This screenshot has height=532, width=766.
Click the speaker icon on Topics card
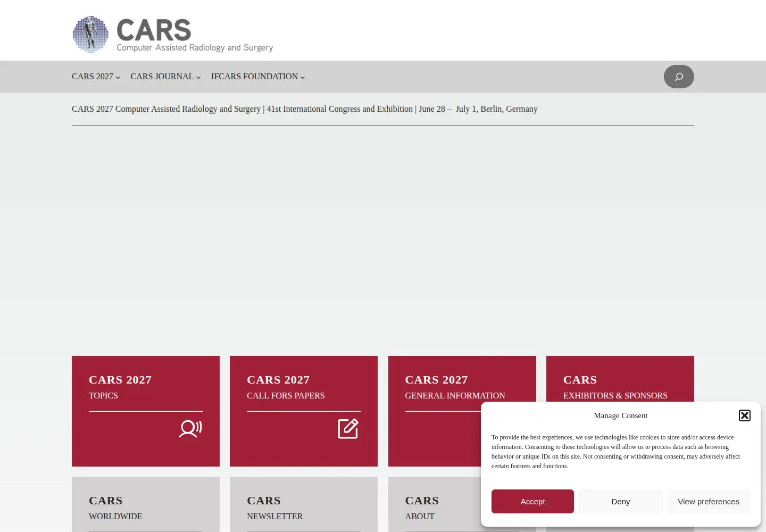190,429
